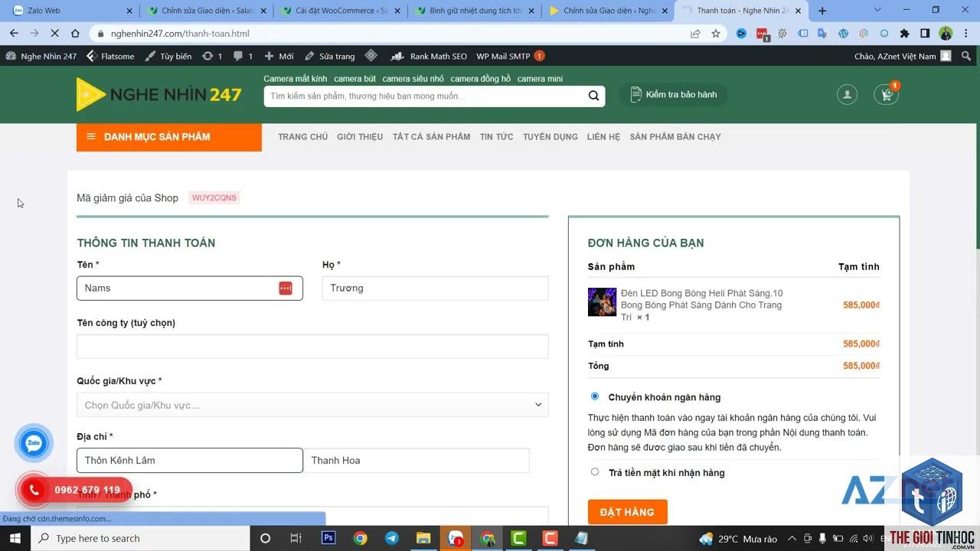Screen dimensions: 980x551
Task: Click Kiểm tra bảo hành button
Action: coord(674,94)
